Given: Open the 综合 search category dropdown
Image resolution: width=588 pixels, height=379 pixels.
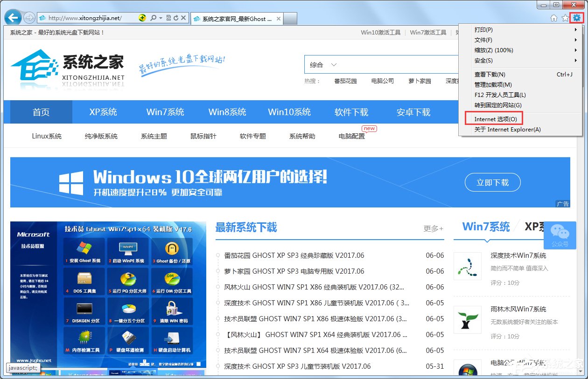Looking at the screenshot, I should [323, 64].
